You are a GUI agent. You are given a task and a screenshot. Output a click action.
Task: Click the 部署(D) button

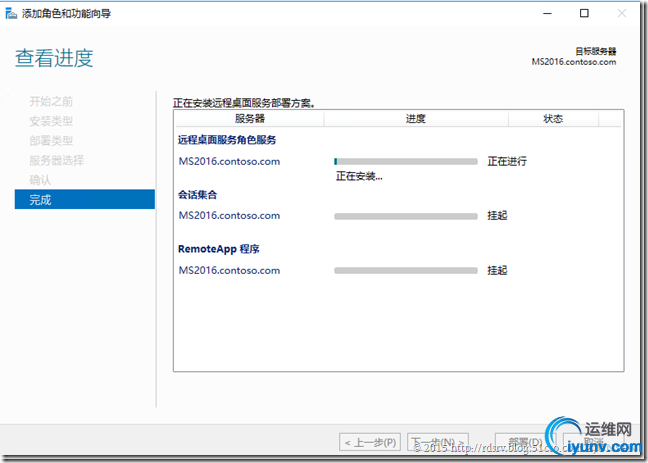click(525, 443)
